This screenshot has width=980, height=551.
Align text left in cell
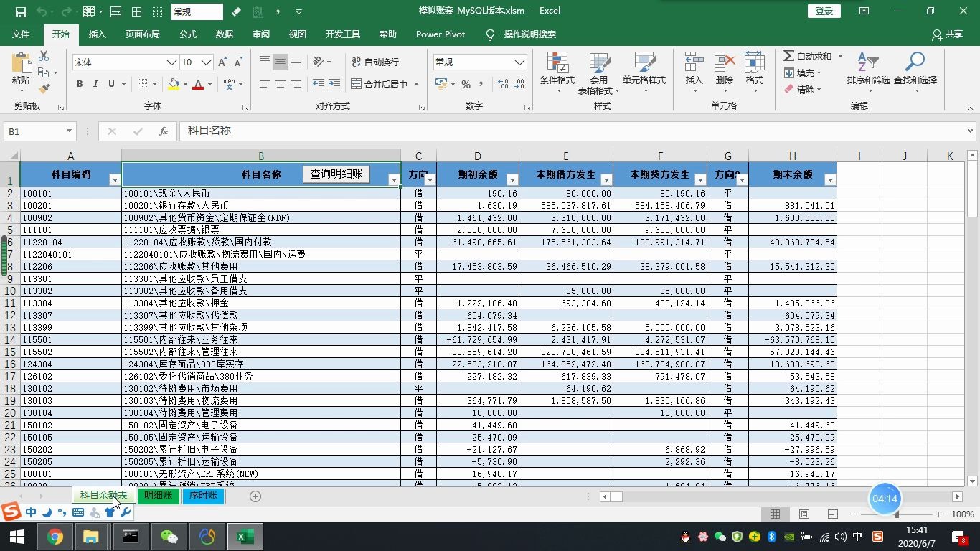265,85
